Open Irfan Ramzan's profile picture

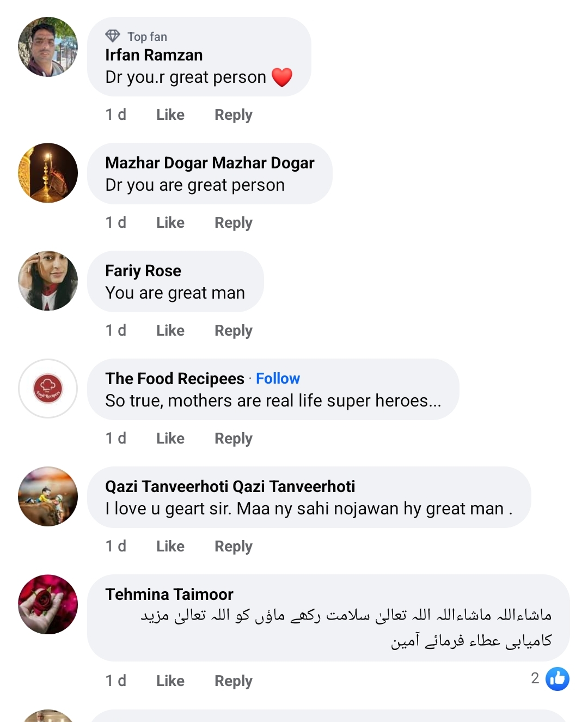[48, 47]
